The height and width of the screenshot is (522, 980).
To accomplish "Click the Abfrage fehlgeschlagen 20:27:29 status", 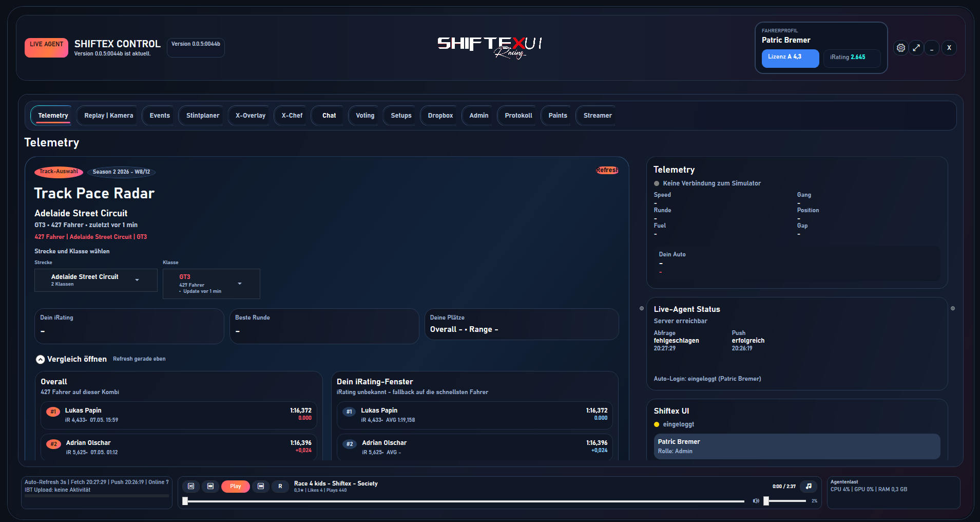I will pyautogui.click(x=676, y=341).
